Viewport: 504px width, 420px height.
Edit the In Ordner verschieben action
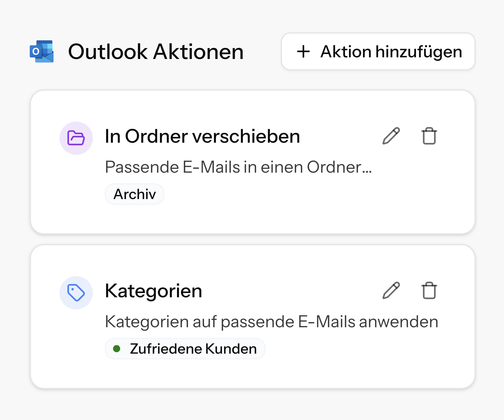(x=391, y=136)
